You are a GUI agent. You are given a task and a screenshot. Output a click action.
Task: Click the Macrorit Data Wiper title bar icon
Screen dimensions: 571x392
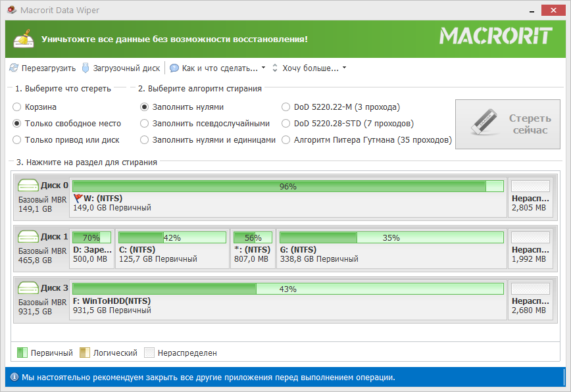tap(12, 10)
